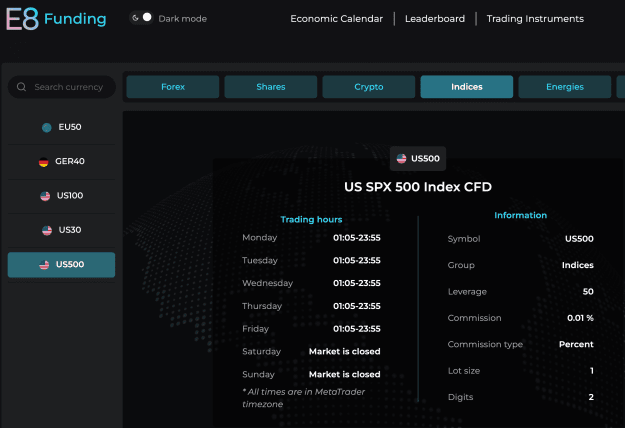Click the Lot size value 1
This screenshot has height=428, width=625.
[592, 371]
